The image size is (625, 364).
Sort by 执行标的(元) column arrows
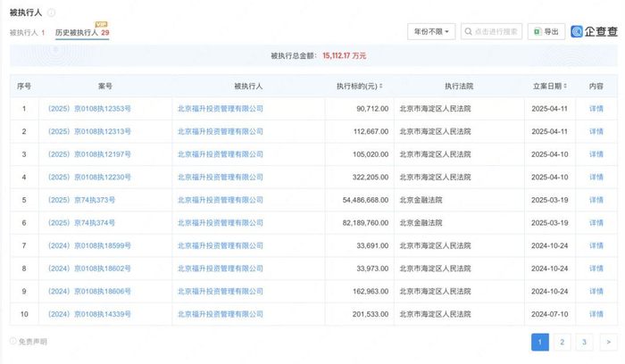pyautogui.click(x=381, y=87)
